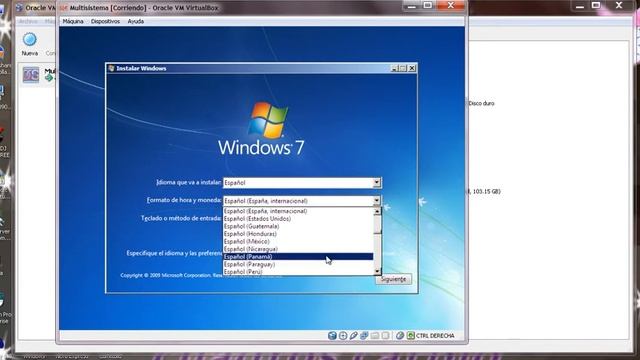Click the optical drive status icon
This screenshot has height=360, width=640.
[343, 336]
